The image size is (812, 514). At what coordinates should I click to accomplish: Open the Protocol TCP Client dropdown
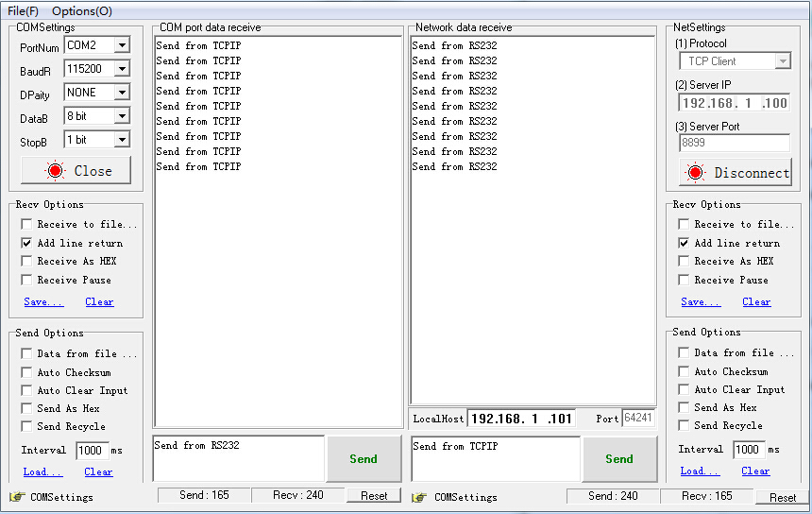pyautogui.click(x=783, y=61)
